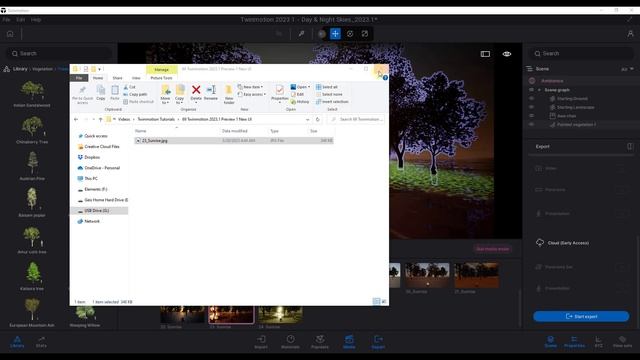Open the Ambience tab in bottom bar
Image resolution: width=640 pixels, height=360 pixels.
(x=290, y=342)
